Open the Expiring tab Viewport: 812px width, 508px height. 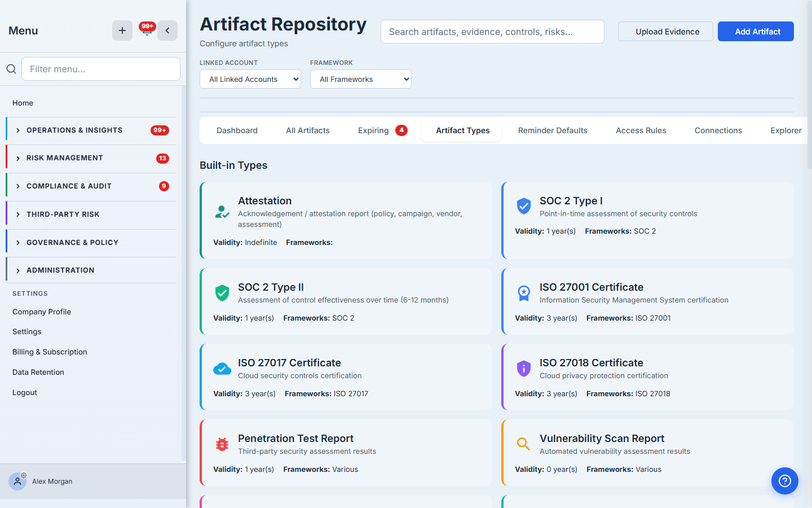(x=382, y=130)
